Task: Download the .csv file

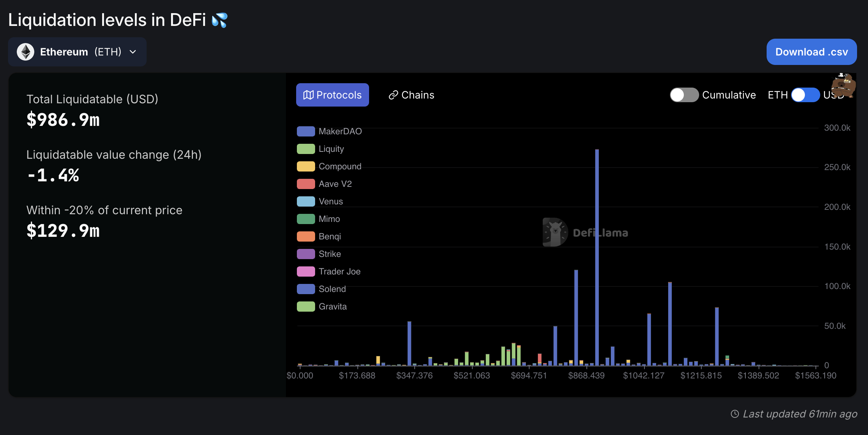Action: click(x=811, y=52)
